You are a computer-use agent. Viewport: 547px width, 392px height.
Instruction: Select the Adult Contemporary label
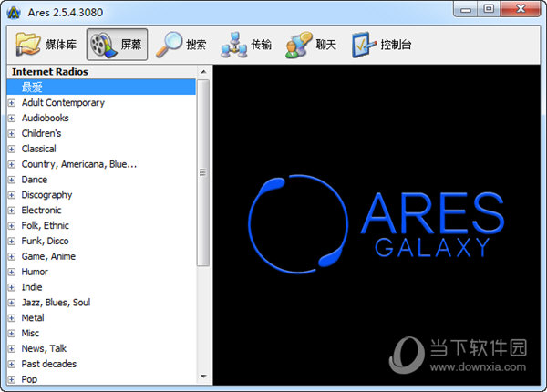[63, 102]
